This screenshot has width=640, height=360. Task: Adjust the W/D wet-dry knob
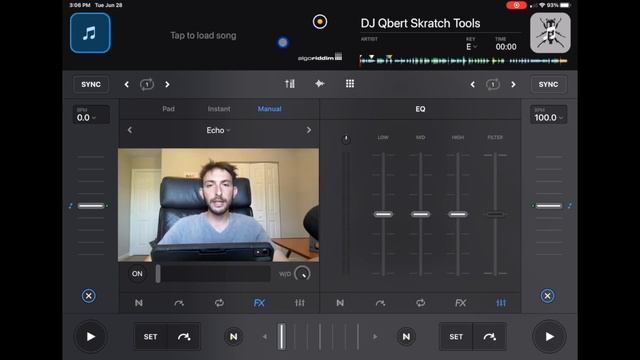(302, 274)
